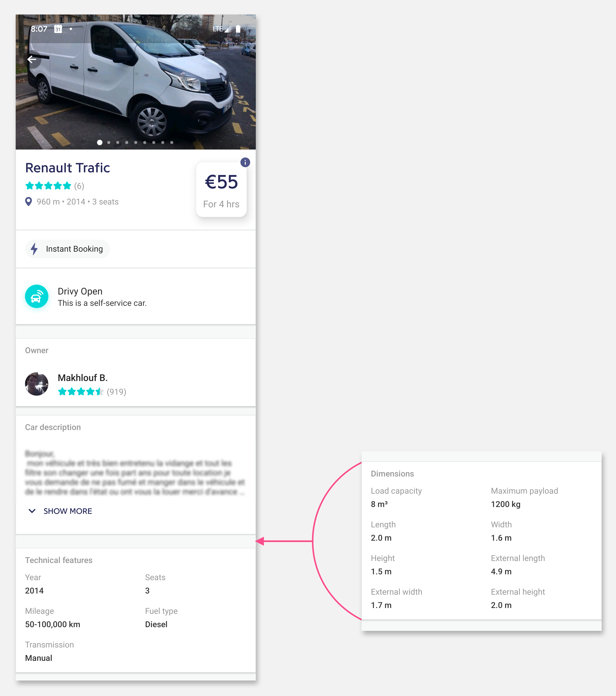Click SHOW MORE under car description
This screenshot has height=696, width=616.
(68, 511)
